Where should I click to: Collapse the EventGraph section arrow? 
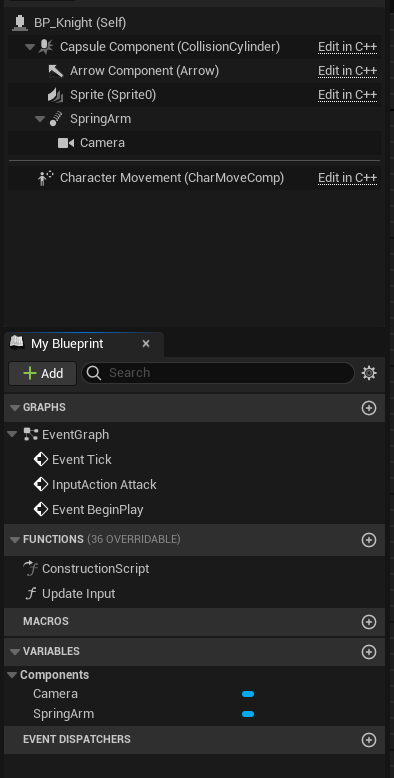[x=12, y=435]
